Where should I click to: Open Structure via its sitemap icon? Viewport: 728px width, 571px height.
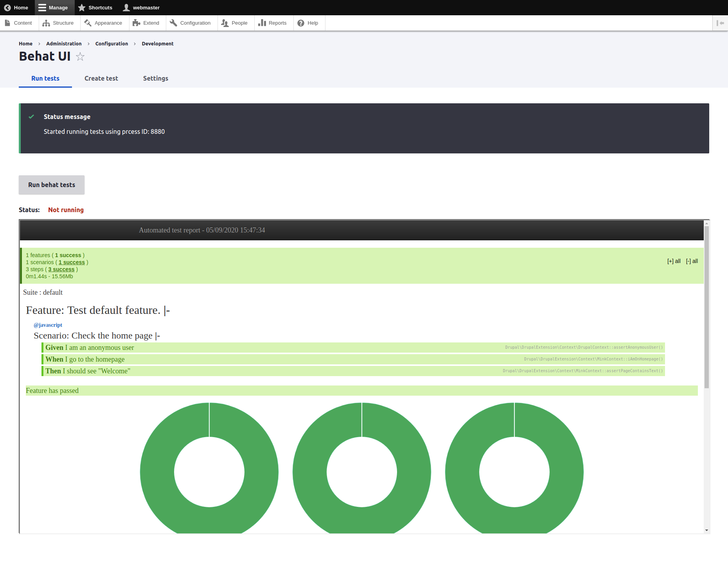tap(46, 23)
